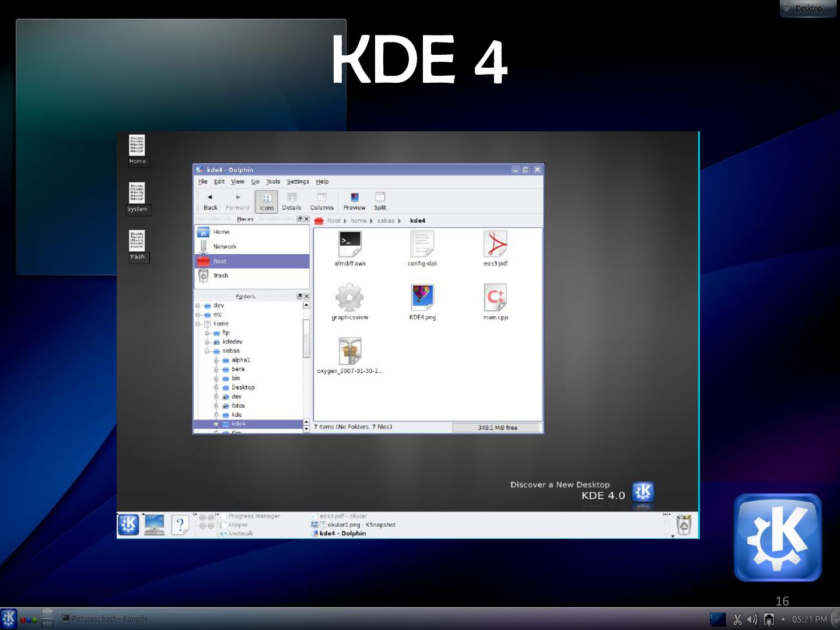This screenshot has width=840, height=630.
Task: Expand the etc folder tree node
Action: [x=198, y=315]
